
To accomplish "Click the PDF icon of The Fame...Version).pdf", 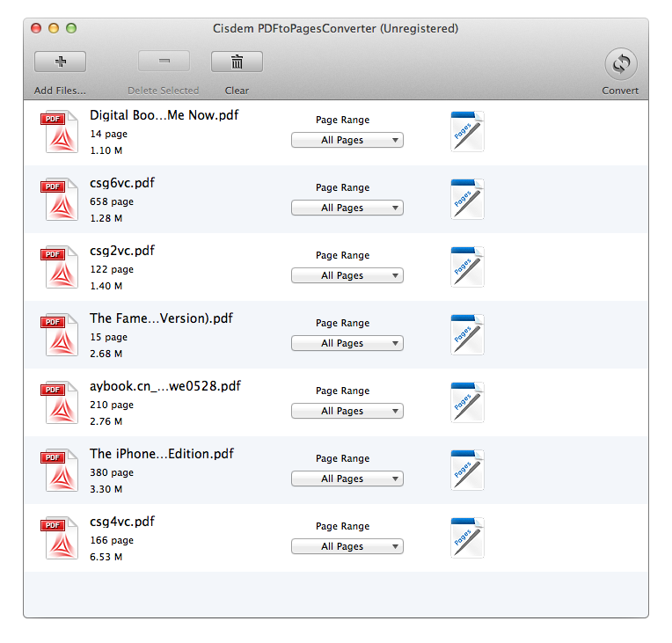I will (60, 335).
